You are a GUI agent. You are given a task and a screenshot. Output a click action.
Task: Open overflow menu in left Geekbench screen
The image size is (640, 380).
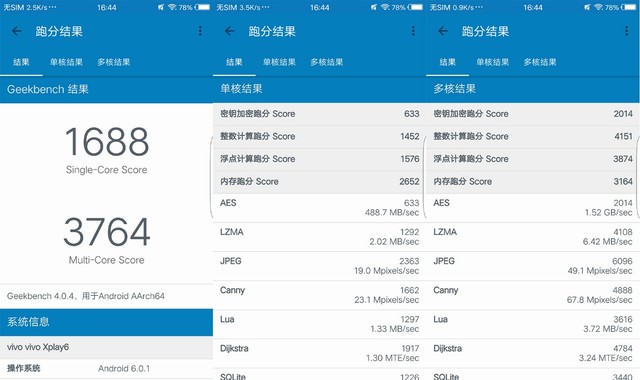pos(200,31)
